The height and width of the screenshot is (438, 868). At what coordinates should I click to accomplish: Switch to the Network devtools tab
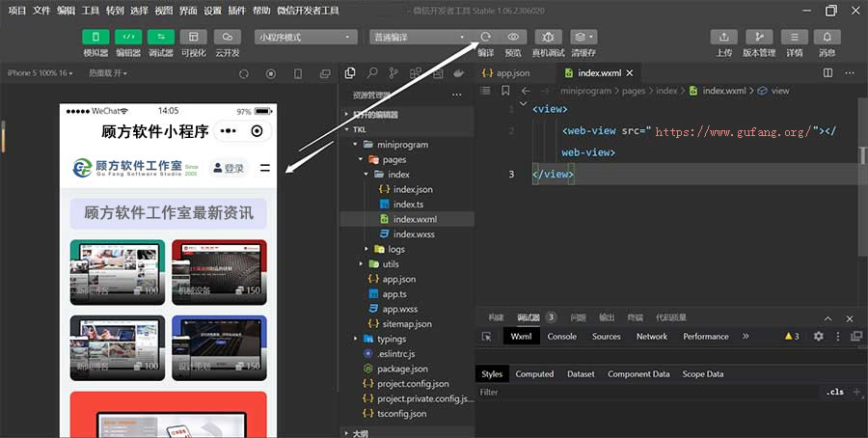[x=652, y=336]
